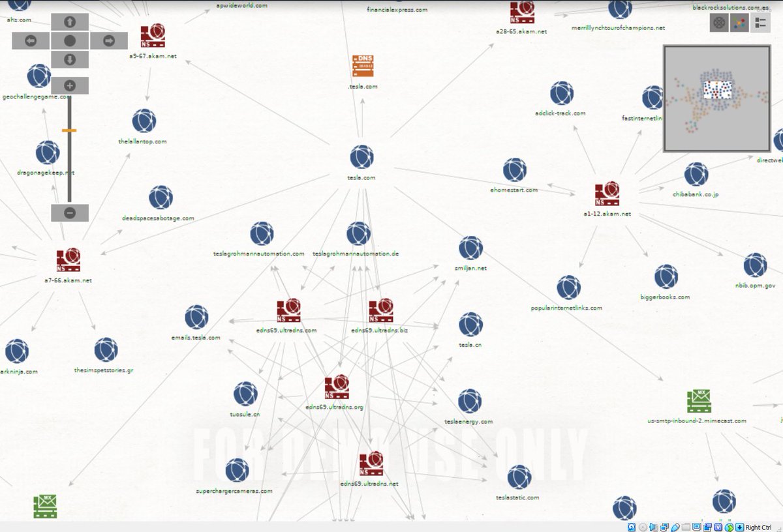Click the center dot of the navigation pad
The width and height of the screenshot is (783, 532).
pyautogui.click(x=70, y=40)
